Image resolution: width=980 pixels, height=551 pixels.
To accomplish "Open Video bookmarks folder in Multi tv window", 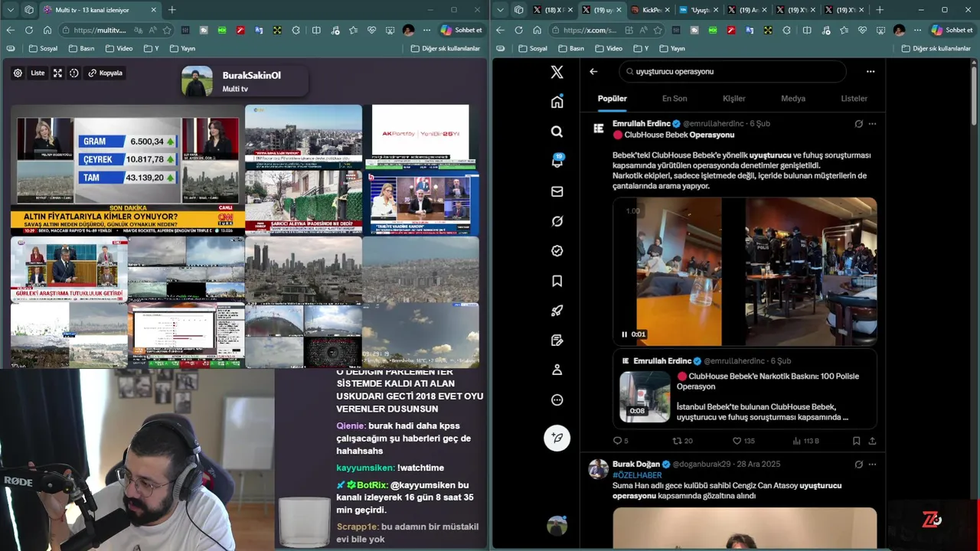I will point(119,48).
